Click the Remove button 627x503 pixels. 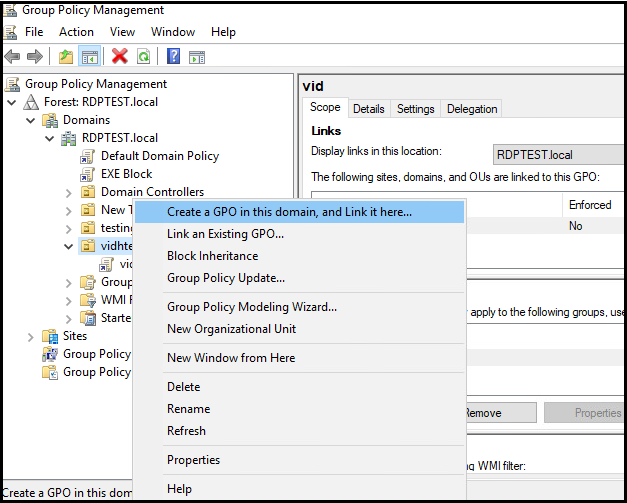click(501, 413)
